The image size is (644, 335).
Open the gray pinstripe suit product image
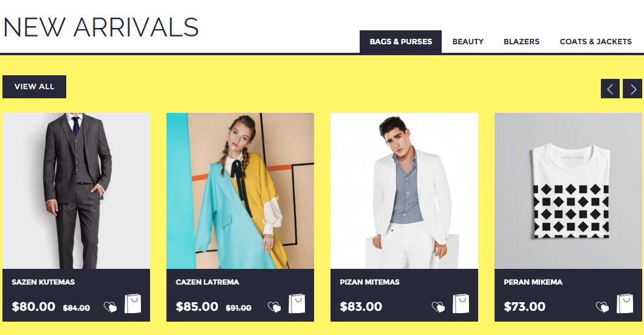(77, 191)
